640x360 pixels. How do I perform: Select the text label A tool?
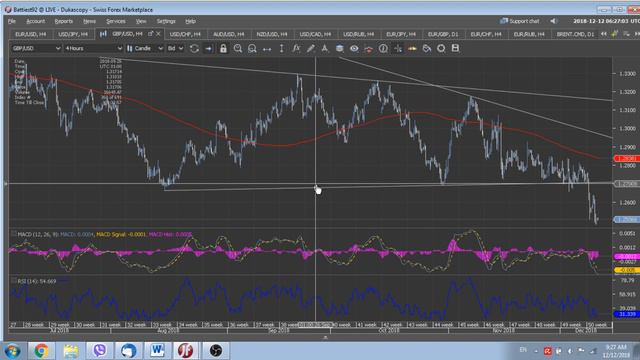tap(325, 48)
